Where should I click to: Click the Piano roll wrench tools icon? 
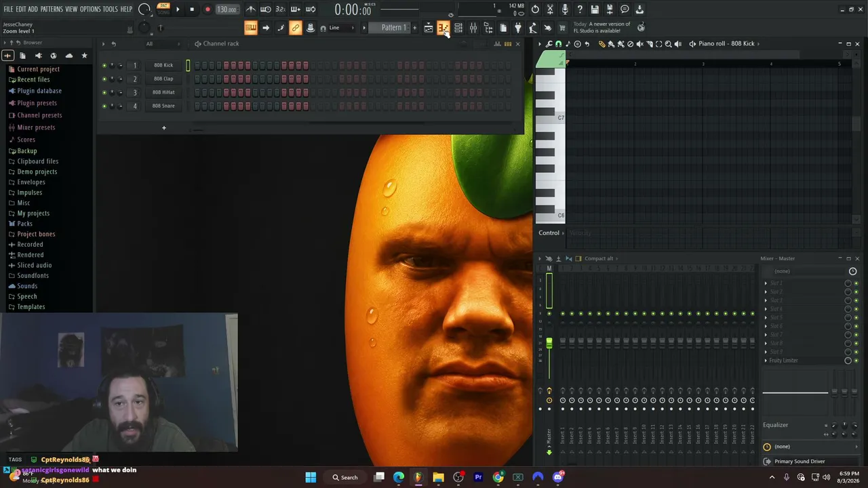[x=549, y=44]
